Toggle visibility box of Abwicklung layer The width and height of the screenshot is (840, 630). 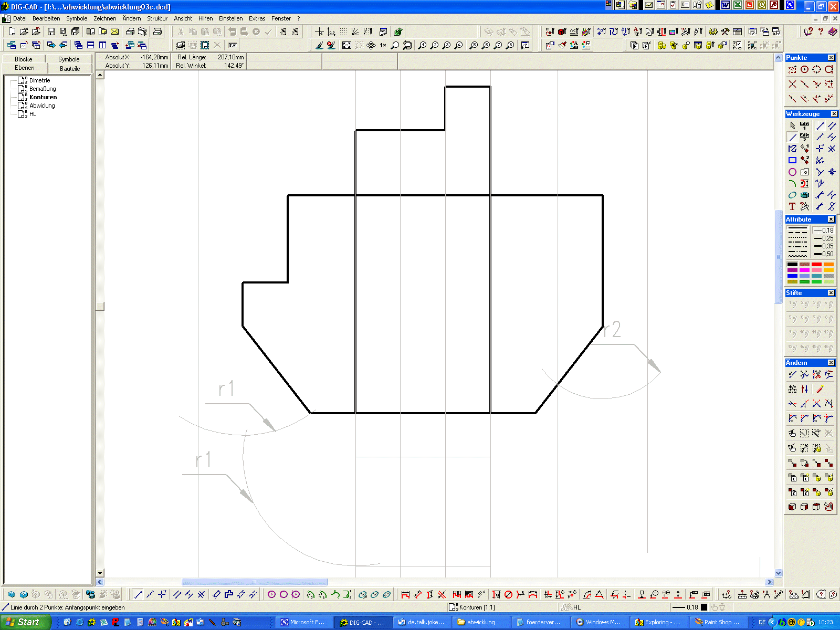[x=21, y=106]
